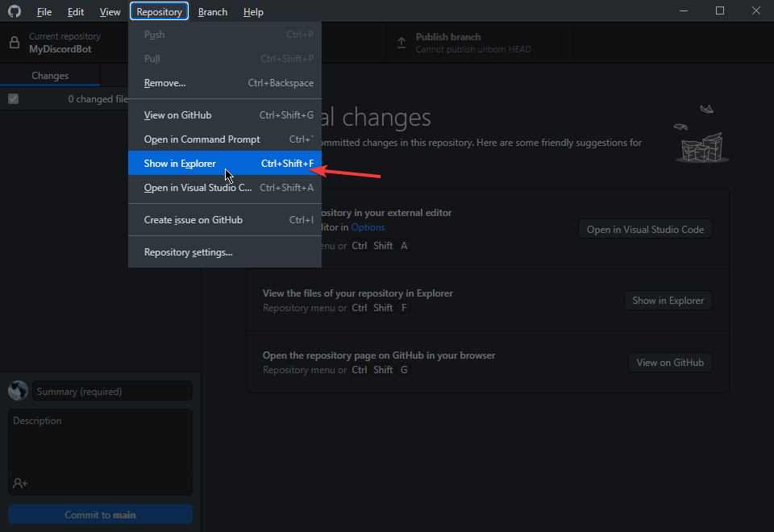The image size is (774, 532).
Task: Click the user avatar beside Summary
Action: (18, 391)
